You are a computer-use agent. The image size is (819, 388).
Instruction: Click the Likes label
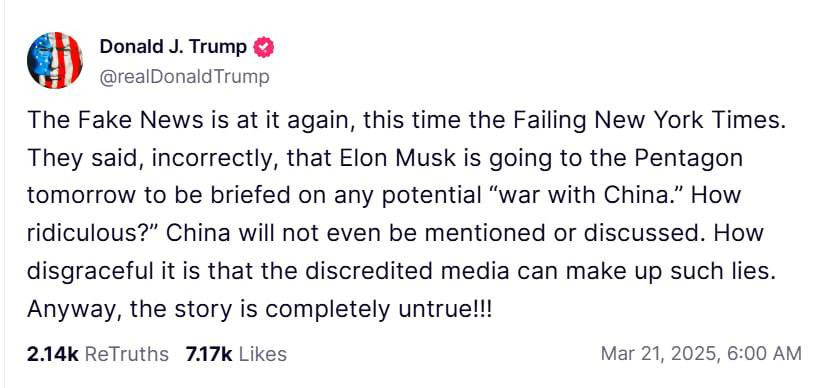point(263,354)
